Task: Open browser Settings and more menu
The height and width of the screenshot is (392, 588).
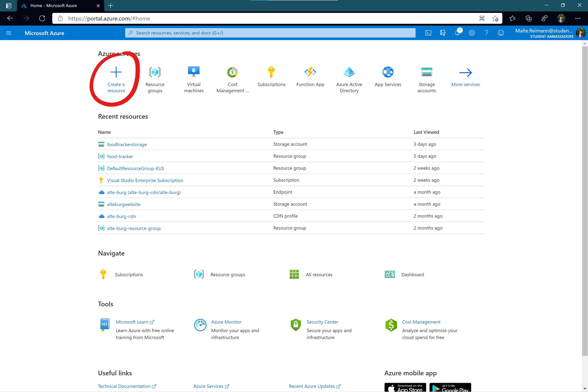Action: coord(577,18)
